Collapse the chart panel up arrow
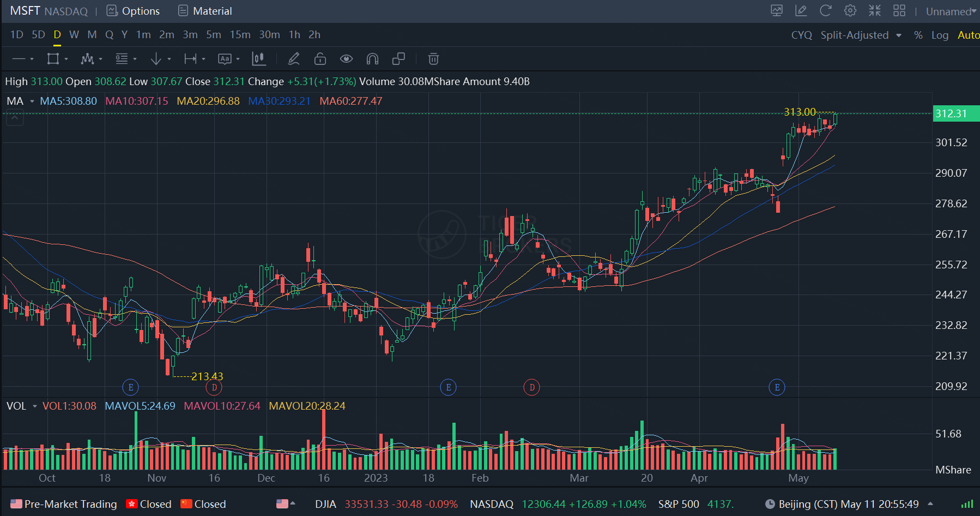 (15, 118)
